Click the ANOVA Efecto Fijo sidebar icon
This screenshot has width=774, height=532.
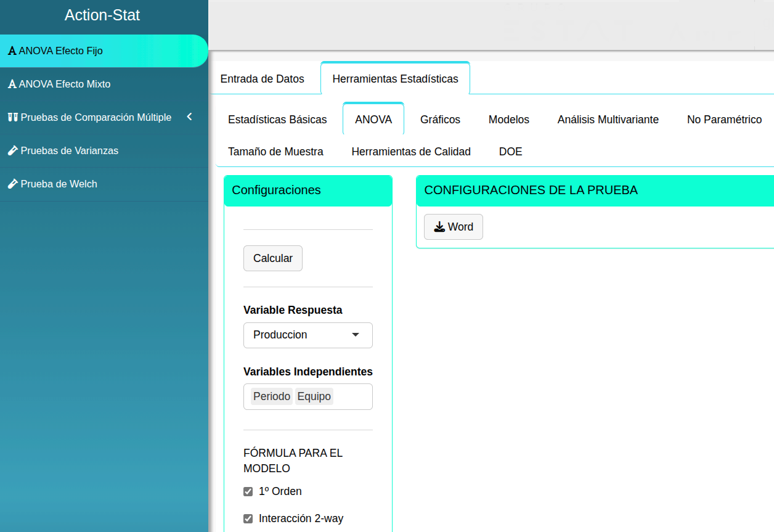point(12,51)
